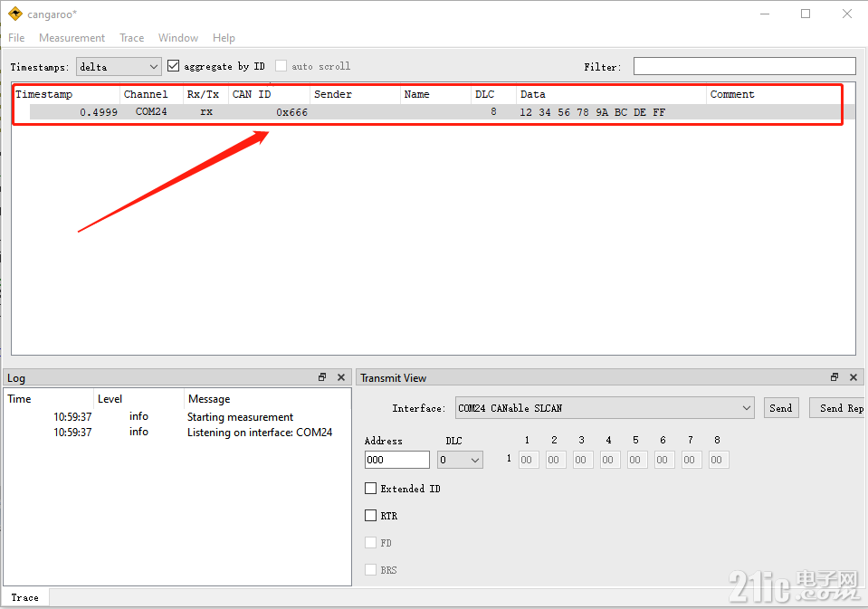
Task: Click data byte 7 field
Action: point(692,460)
